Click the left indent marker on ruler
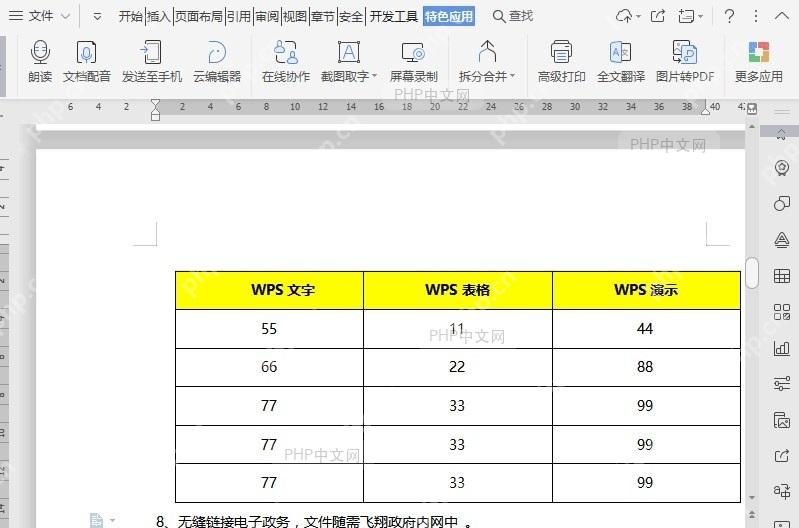 tap(155, 110)
